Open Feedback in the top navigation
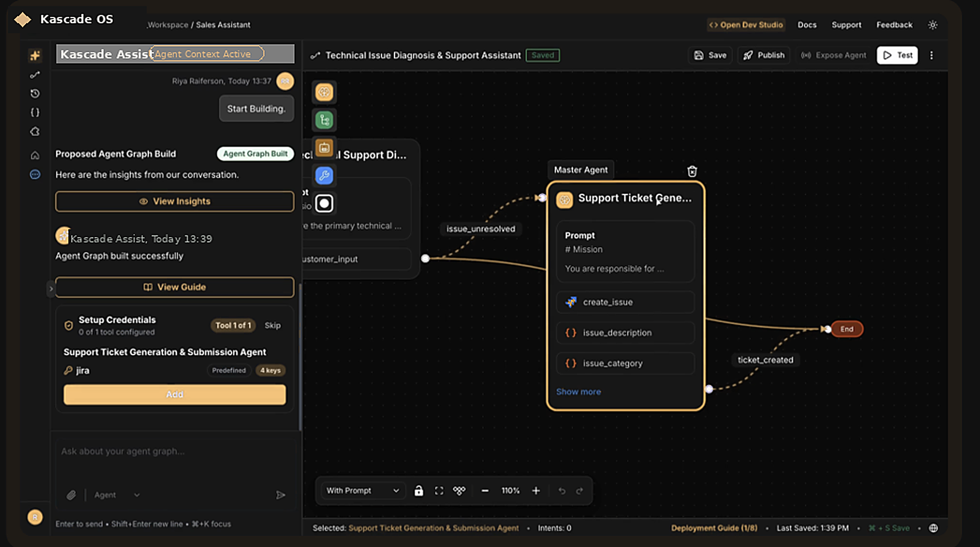 pos(894,25)
